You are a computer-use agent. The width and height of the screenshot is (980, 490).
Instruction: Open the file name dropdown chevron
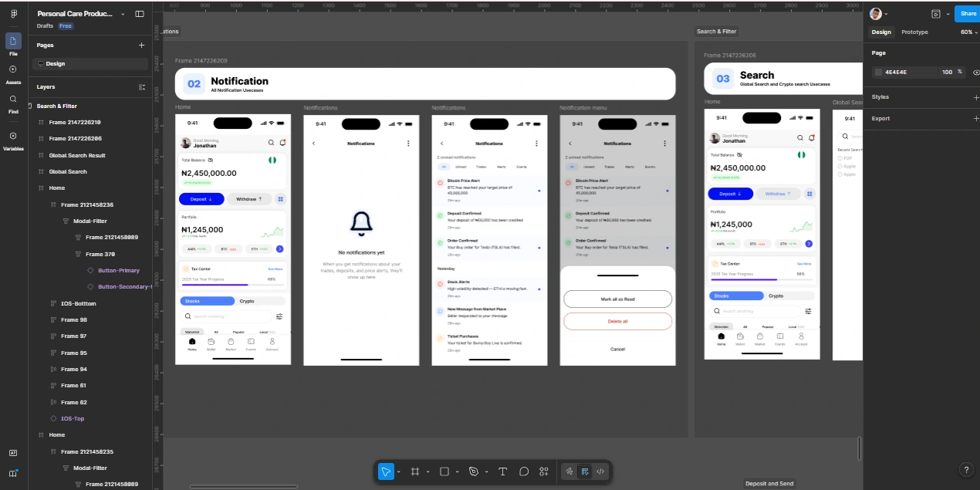coord(123,14)
